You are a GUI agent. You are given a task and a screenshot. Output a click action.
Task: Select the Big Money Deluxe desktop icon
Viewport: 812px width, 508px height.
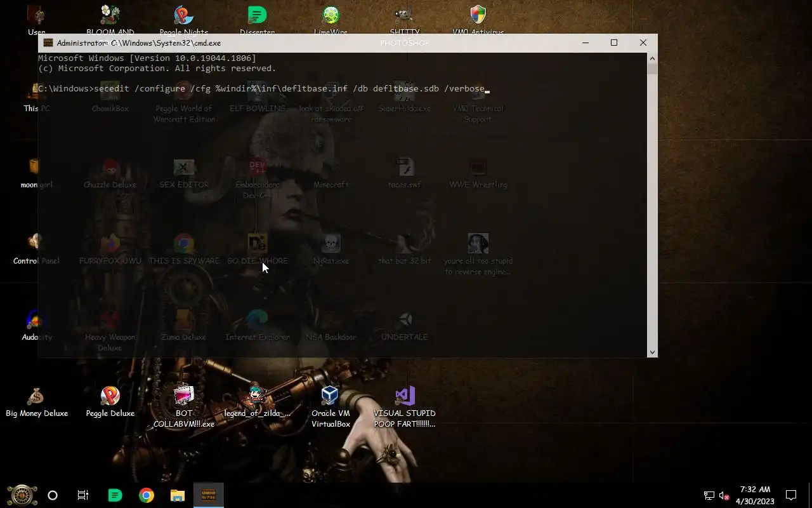[36, 402]
